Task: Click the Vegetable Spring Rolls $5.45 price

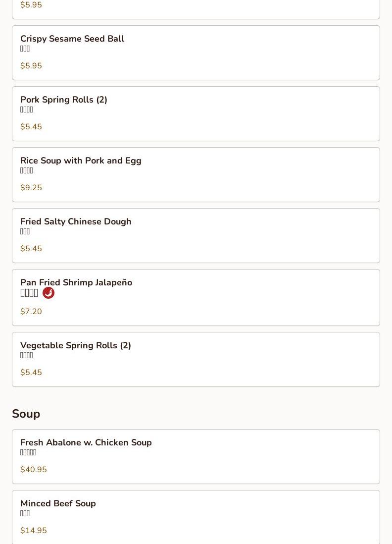Action: coord(31,373)
